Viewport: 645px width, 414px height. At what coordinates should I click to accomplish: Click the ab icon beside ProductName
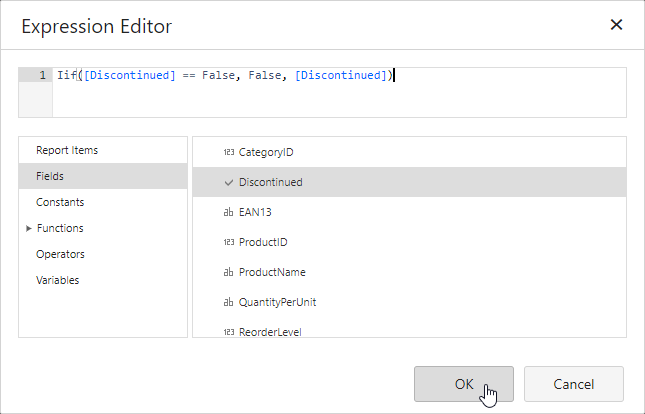227,273
